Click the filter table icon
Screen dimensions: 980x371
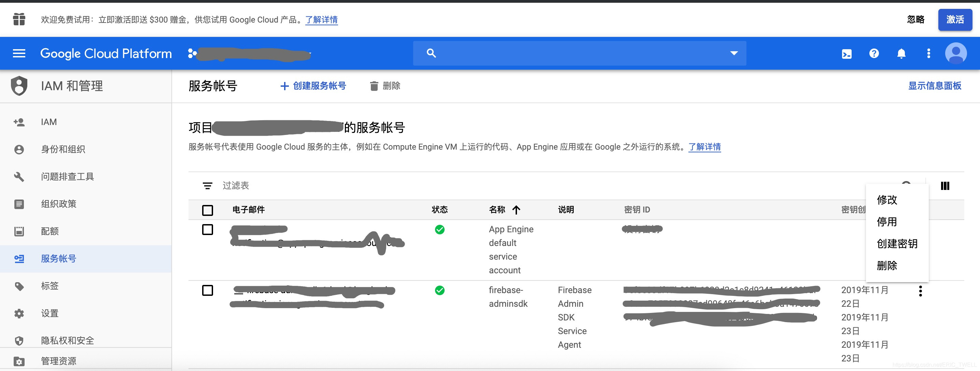coord(207,186)
